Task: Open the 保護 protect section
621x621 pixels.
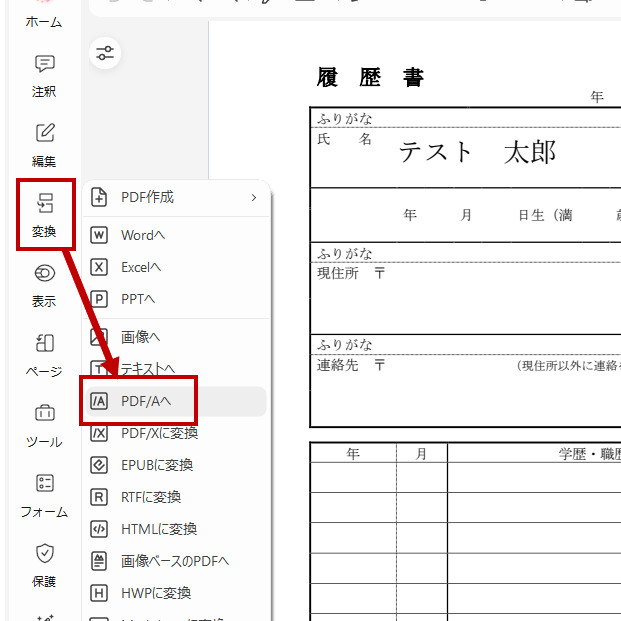Action: tap(44, 566)
